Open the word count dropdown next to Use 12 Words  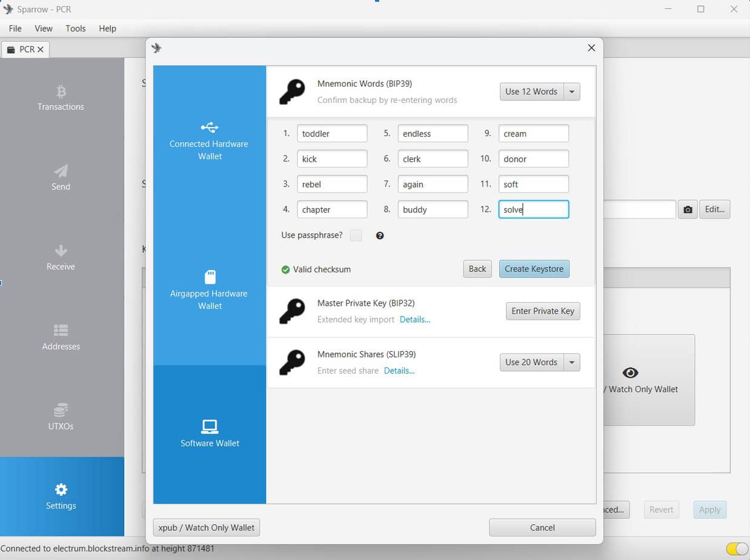(571, 91)
